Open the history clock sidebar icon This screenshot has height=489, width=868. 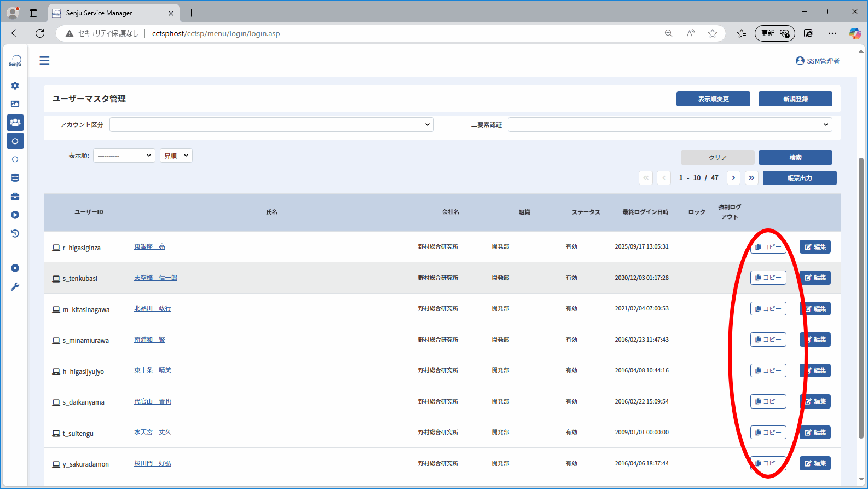[x=15, y=233]
